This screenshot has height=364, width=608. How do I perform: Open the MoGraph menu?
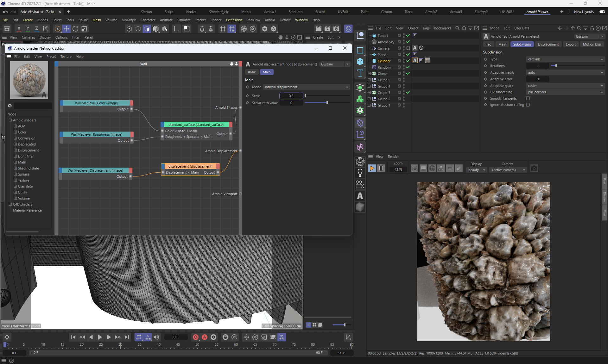129,20
